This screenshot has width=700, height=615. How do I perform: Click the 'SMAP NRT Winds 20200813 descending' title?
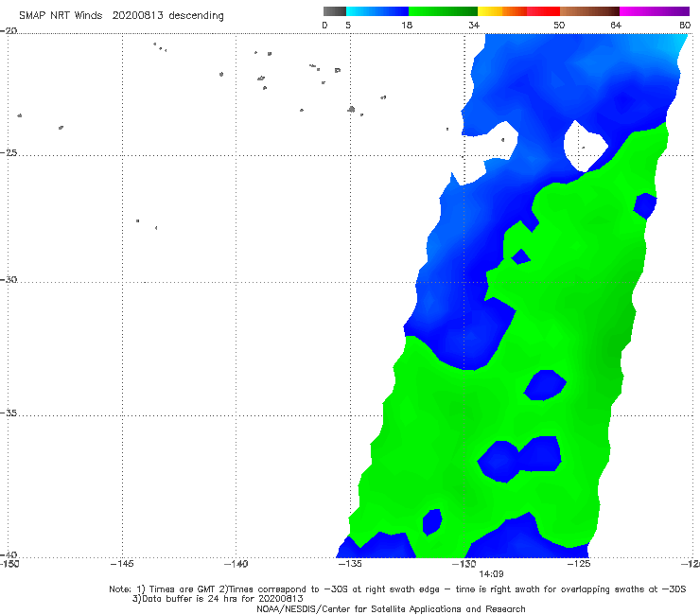point(121,15)
